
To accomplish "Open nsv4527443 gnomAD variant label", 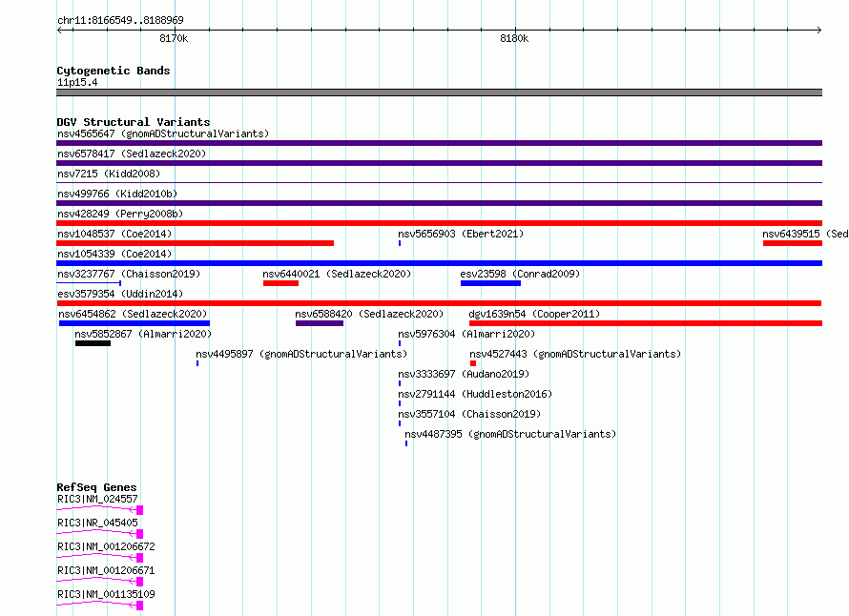I will tap(575, 354).
